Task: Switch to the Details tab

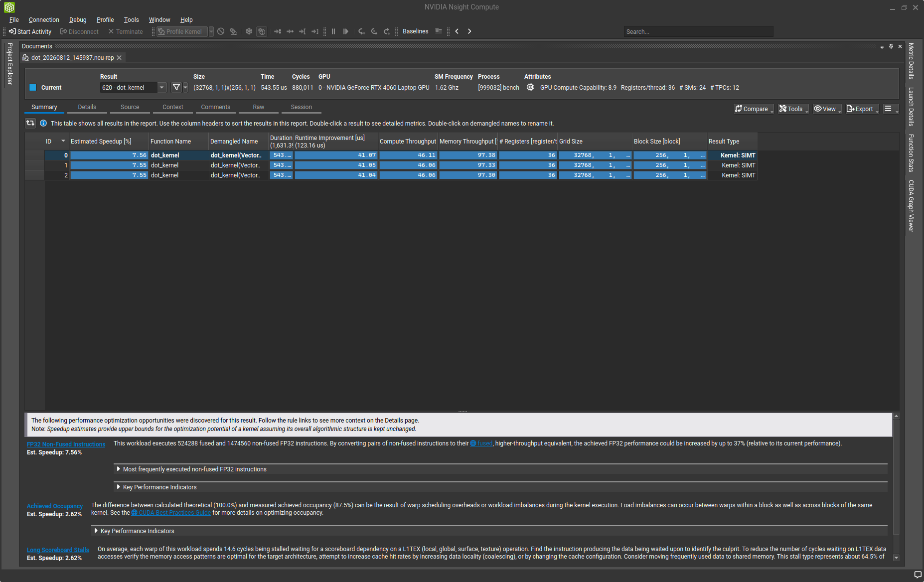Action: point(87,107)
